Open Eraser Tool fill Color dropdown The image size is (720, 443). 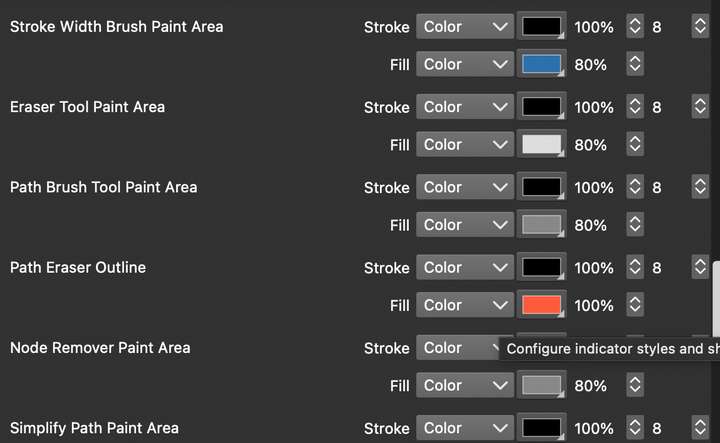[x=465, y=145]
